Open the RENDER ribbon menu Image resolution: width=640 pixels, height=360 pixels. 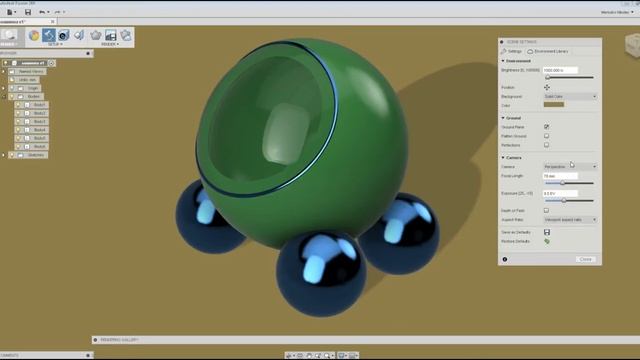point(110,44)
